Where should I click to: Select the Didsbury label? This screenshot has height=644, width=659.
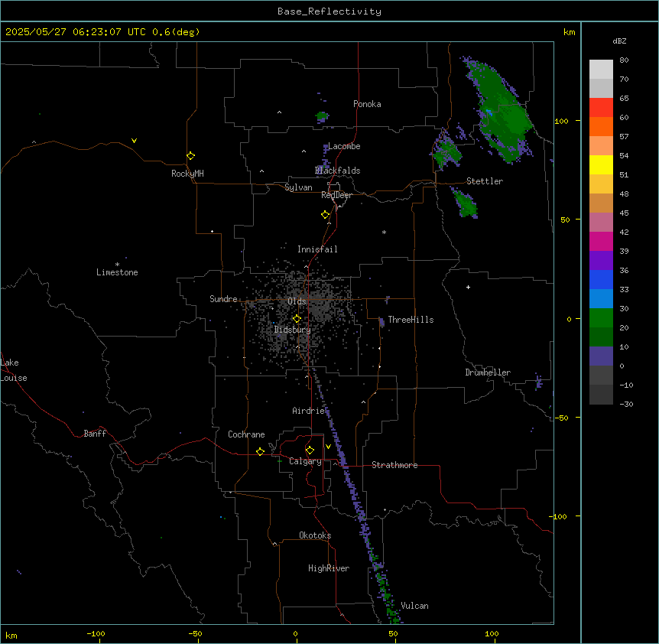[x=293, y=330]
